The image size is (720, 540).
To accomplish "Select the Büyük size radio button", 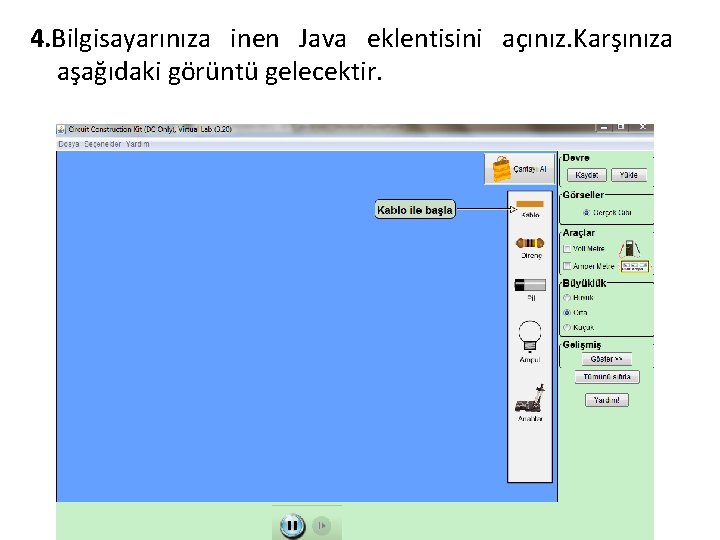I will (x=567, y=298).
